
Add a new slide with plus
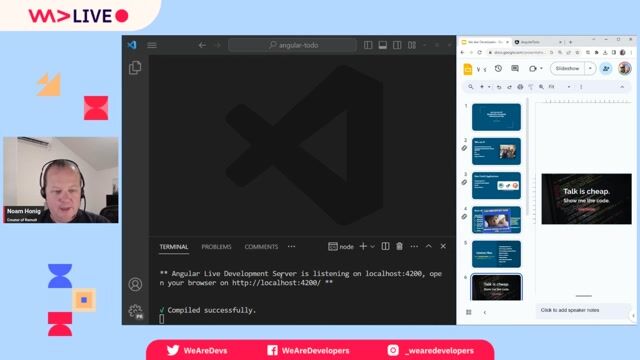482,87
